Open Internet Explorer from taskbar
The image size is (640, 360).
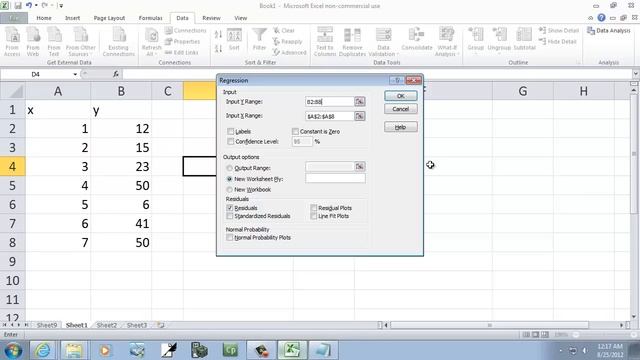43,350
